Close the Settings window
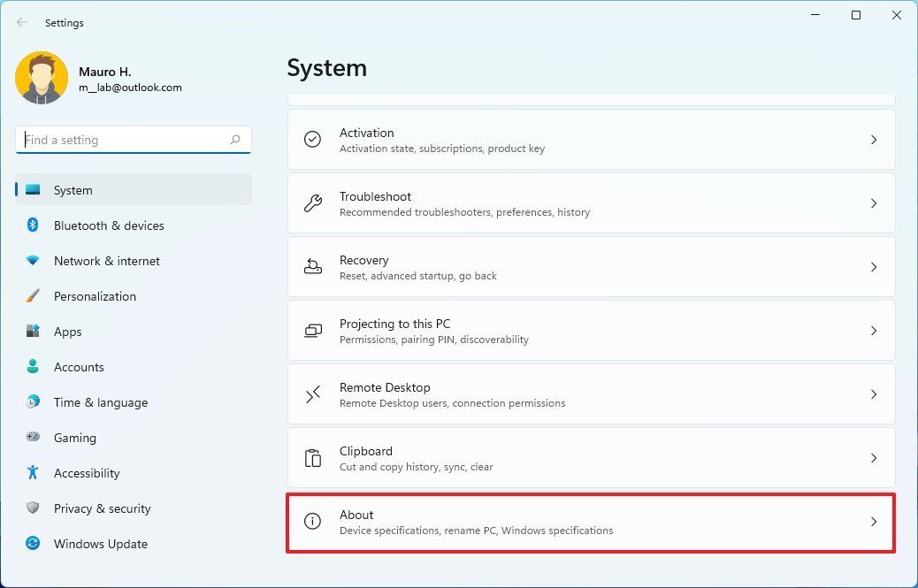Screen dimensions: 918x588 (x=897, y=15)
